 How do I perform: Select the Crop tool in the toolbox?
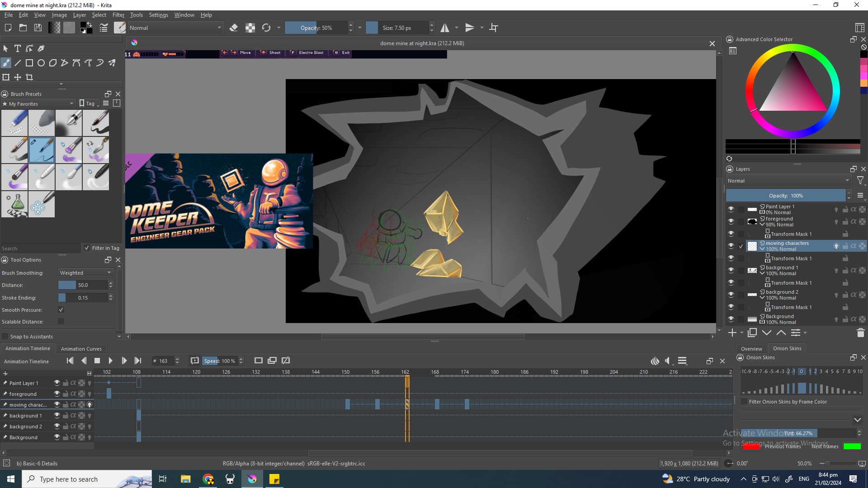click(x=29, y=77)
